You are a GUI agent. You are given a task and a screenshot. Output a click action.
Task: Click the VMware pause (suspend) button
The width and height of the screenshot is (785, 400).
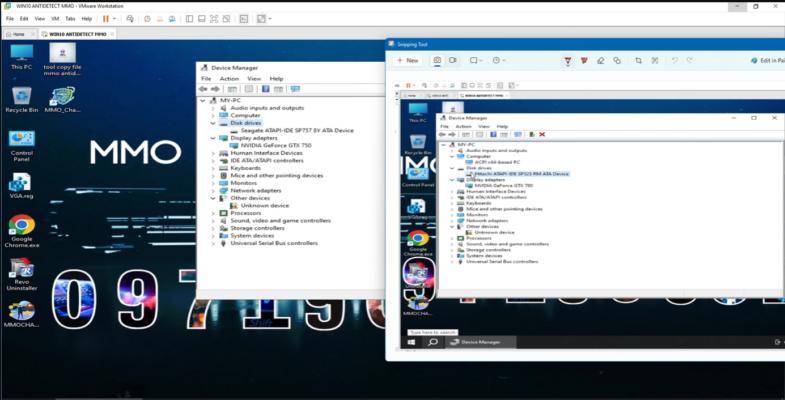[106, 18]
